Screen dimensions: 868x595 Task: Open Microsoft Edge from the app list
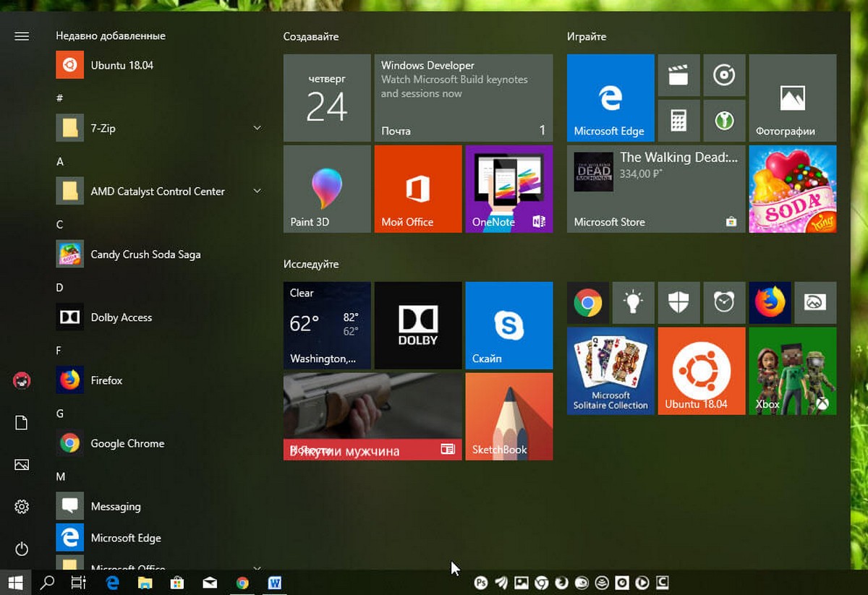[159, 538]
